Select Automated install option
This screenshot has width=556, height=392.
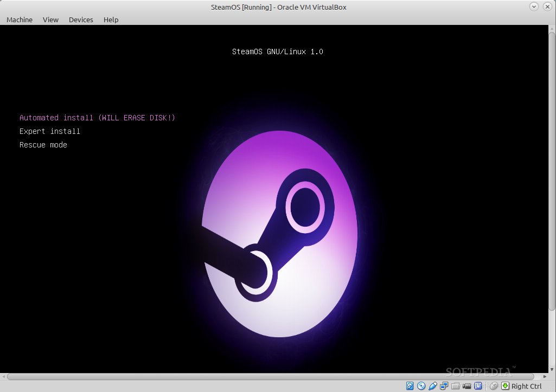tap(97, 118)
